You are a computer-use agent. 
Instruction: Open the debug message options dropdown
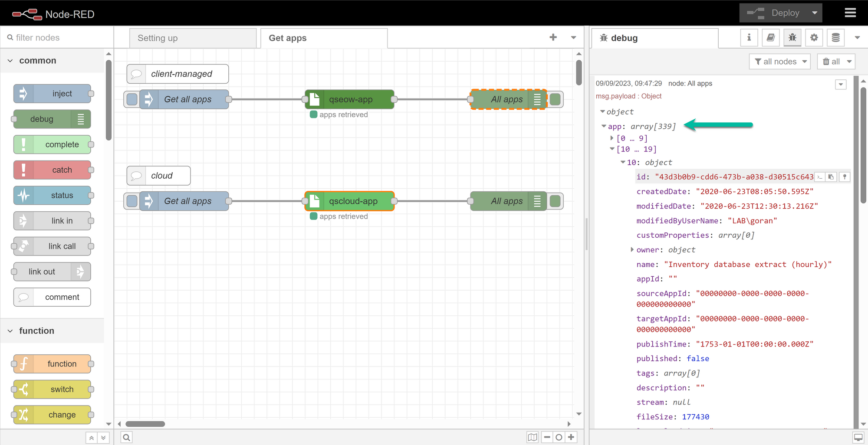tap(841, 85)
